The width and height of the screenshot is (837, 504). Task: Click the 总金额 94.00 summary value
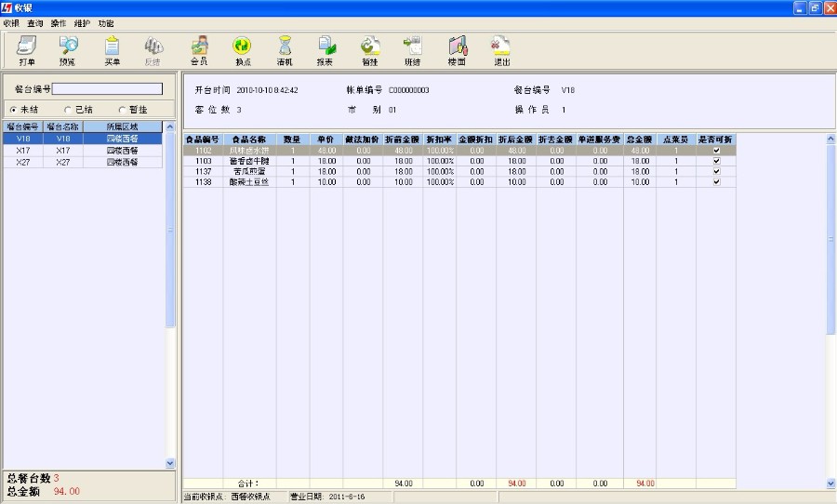click(67, 491)
